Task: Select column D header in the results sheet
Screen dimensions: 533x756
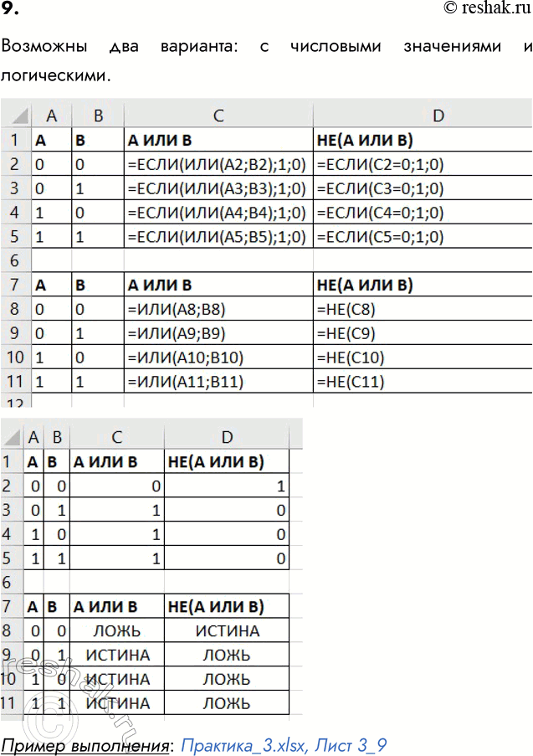Action: coord(226,435)
